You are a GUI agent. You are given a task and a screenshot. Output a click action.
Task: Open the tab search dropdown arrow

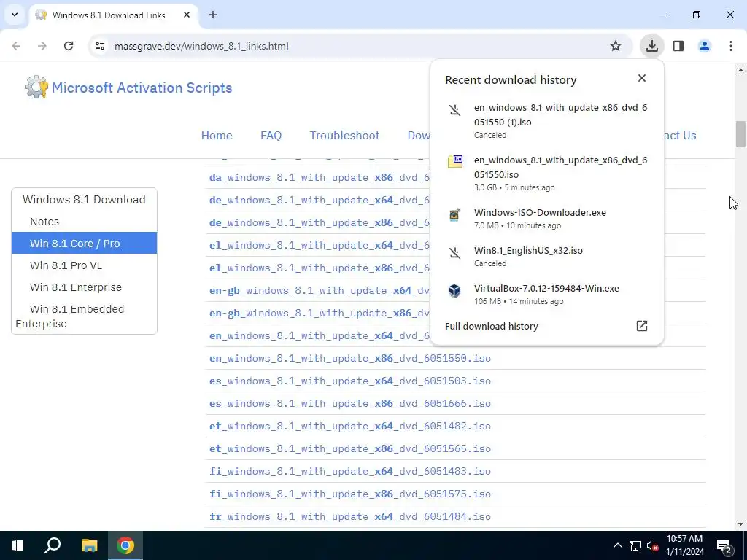pos(15,15)
